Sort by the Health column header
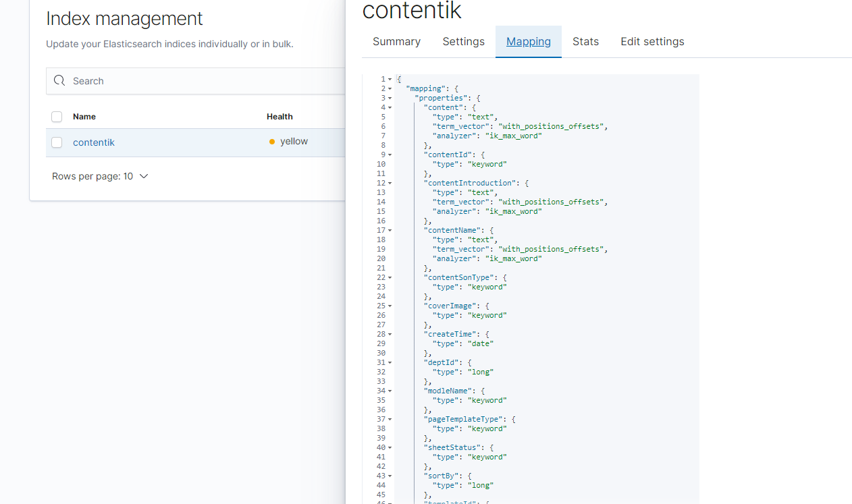This screenshot has width=852, height=504. [x=279, y=117]
